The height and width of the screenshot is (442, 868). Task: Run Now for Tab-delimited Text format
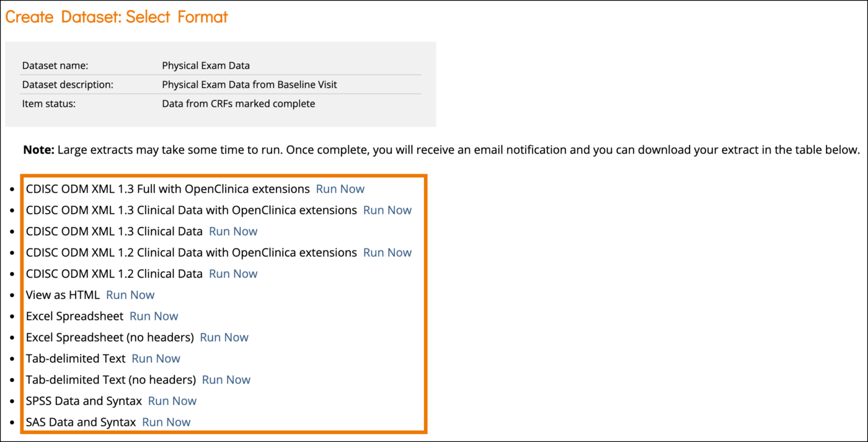click(156, 358)
